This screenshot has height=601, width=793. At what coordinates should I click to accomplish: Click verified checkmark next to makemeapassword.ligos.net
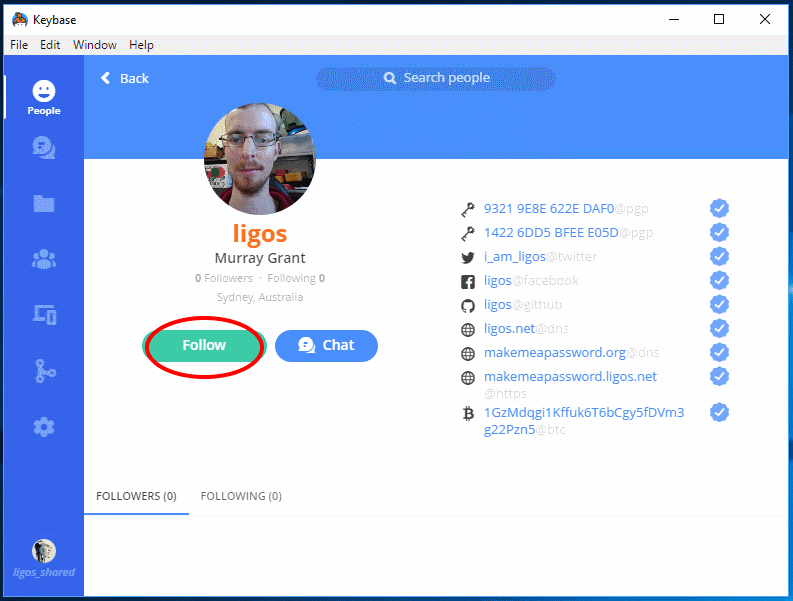(719, 376)
